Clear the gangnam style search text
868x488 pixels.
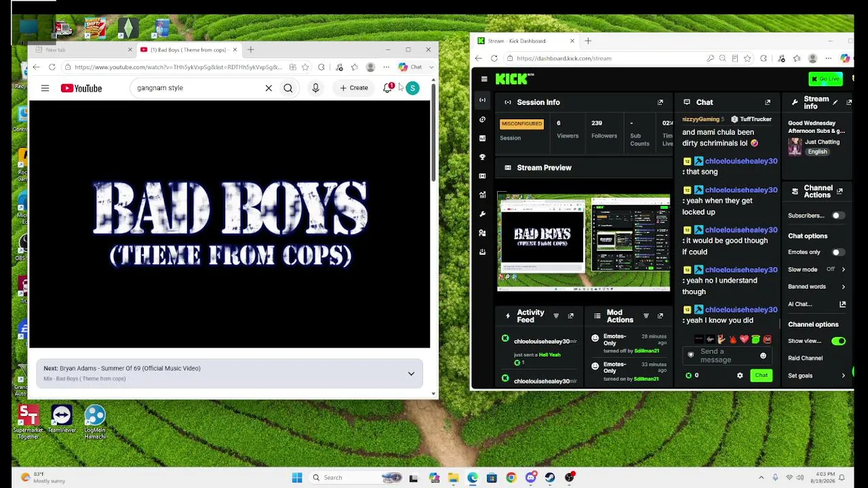click(269, 88)
